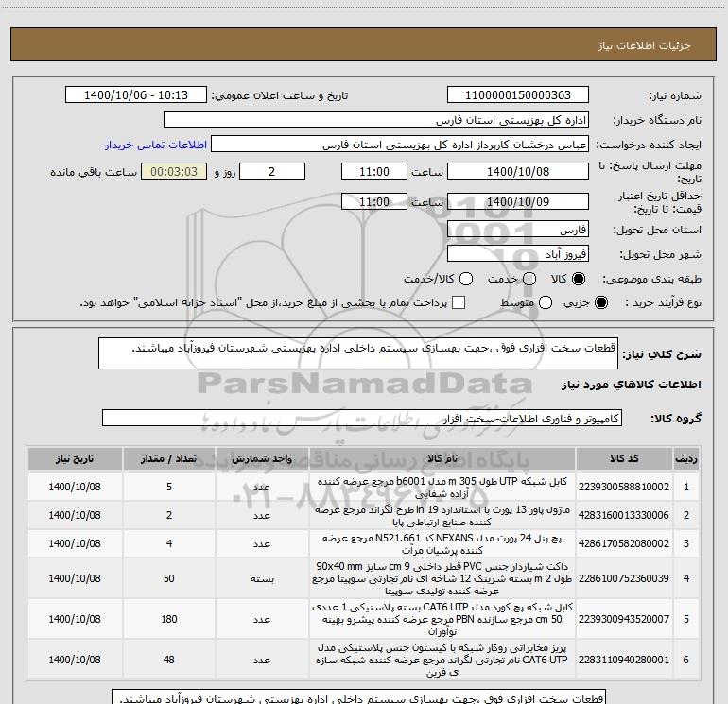
Task: Click the کد کالا column header
Action: (624, 459)
